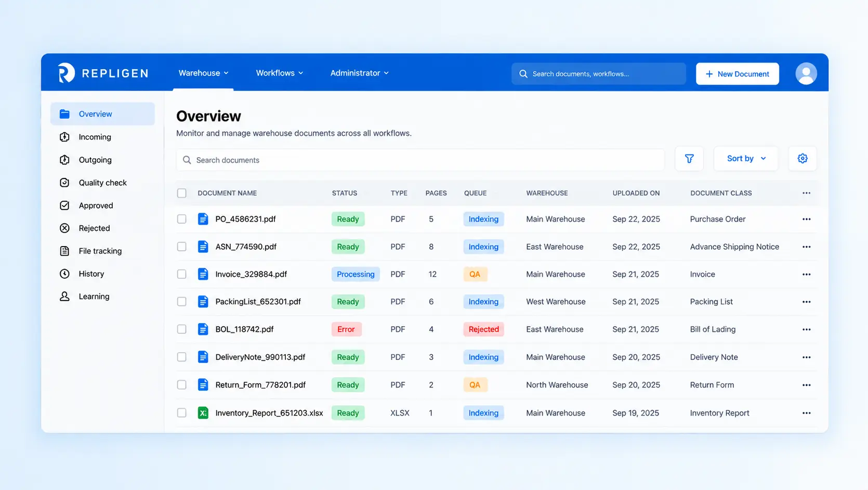Go to Outgoing in the sidebar
868x490 pixels.
102,160
